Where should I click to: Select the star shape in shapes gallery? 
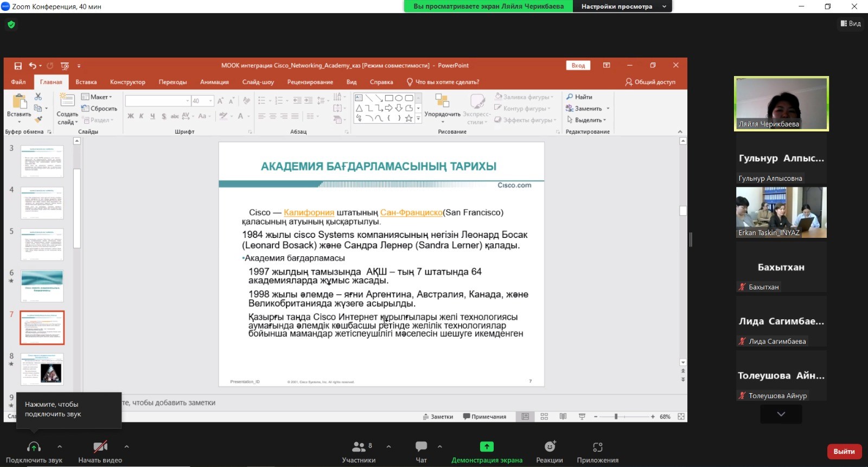click(409, 118)
